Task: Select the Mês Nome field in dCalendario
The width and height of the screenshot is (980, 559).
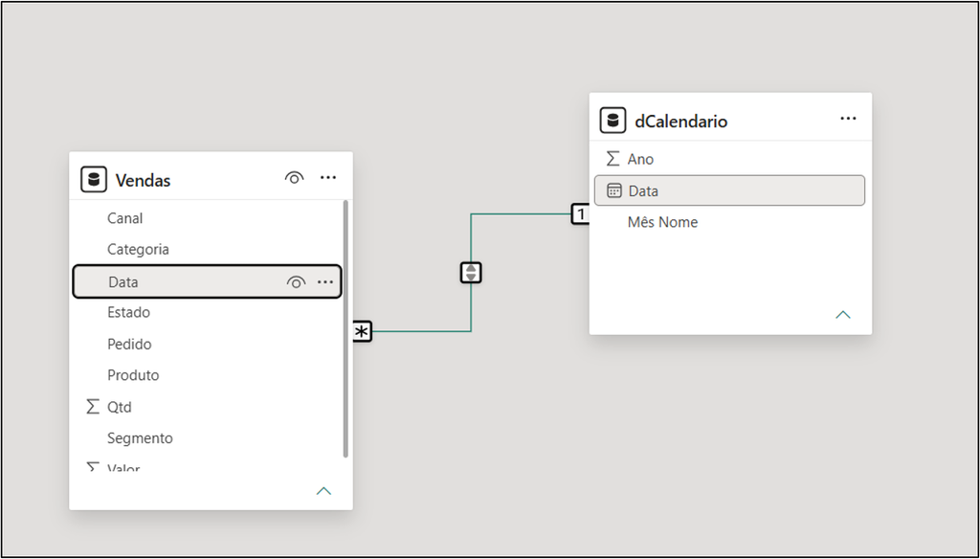Action: click(729, 223)
